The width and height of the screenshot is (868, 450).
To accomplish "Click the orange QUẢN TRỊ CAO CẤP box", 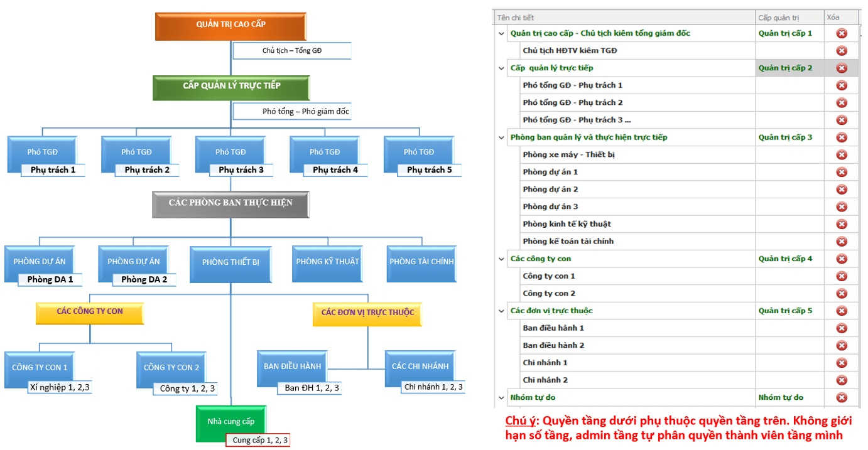I will pos(231,25).
